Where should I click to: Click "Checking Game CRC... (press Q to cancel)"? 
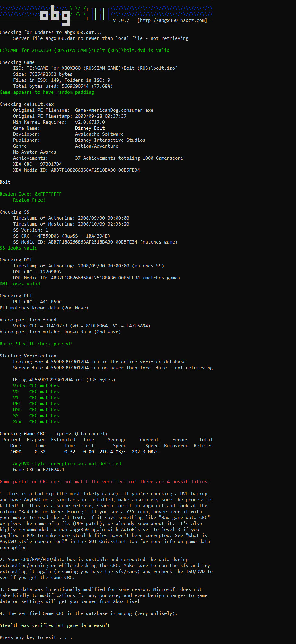coord(54,434)
